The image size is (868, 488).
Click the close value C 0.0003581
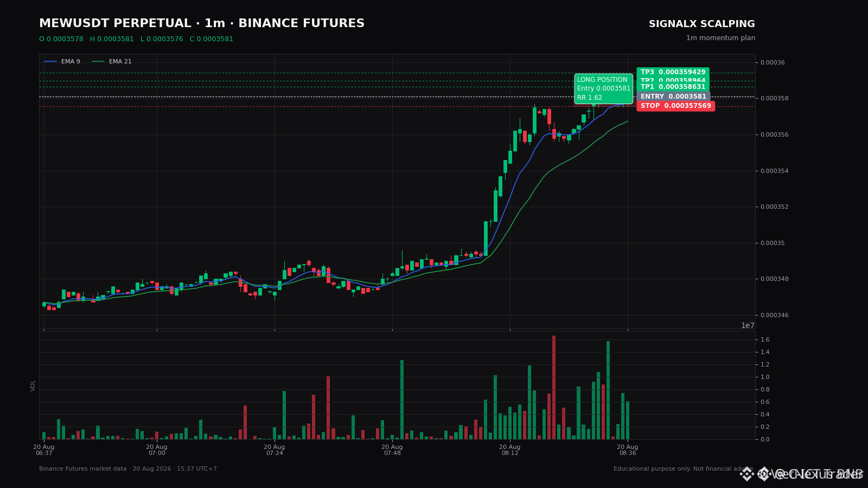(x=212, y=39)
